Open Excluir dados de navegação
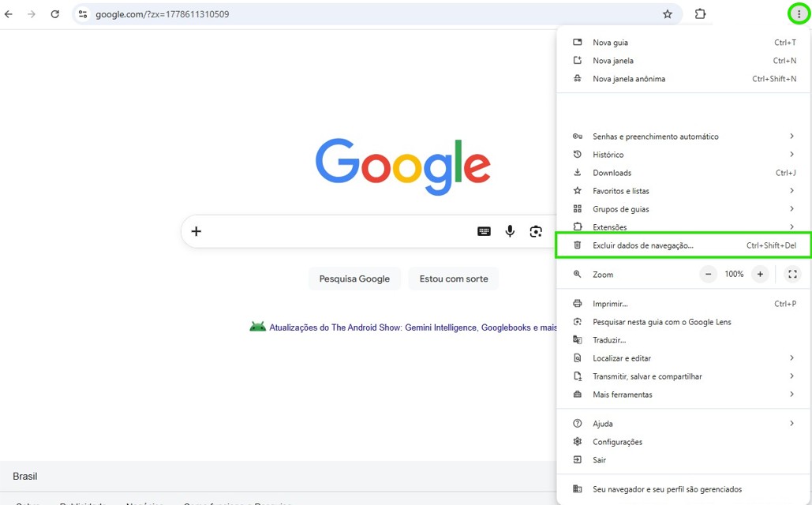Screen dimensions: 812x505 tap(683, 245)
